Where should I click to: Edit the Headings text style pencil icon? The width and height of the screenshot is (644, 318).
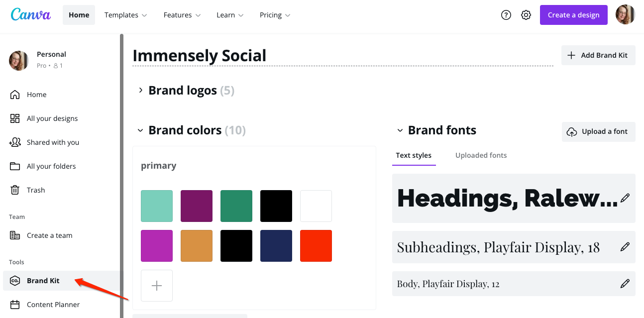(625, 198)
